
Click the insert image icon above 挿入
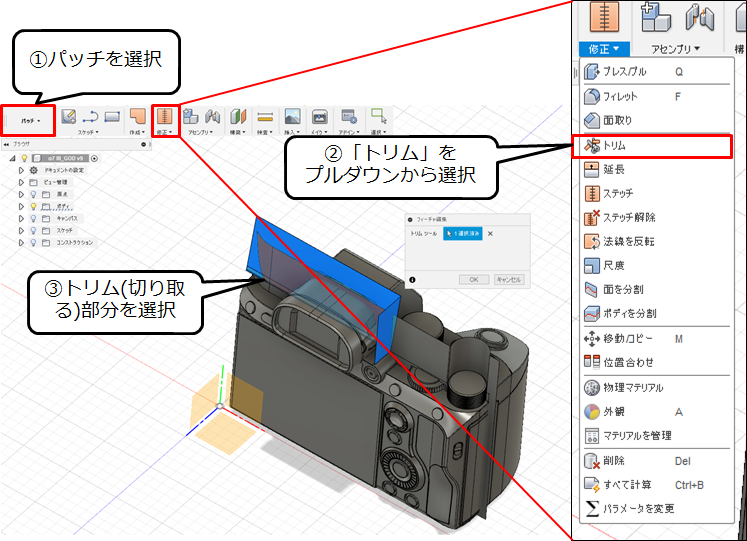[293, 117]
